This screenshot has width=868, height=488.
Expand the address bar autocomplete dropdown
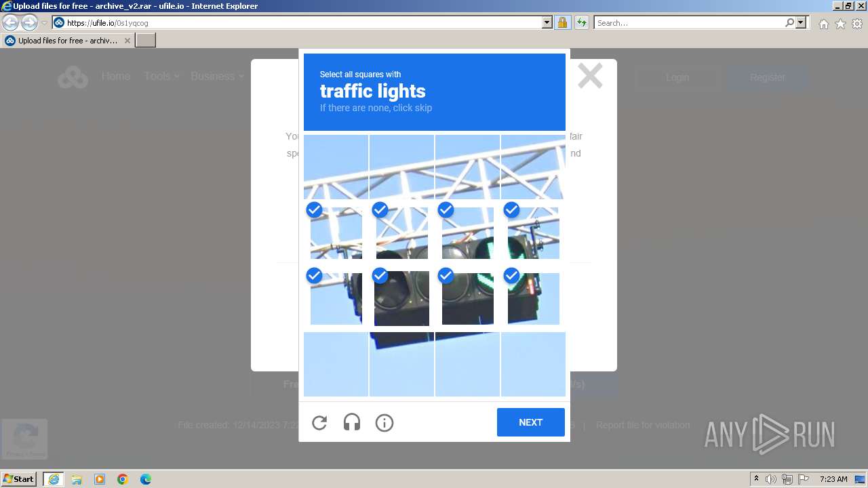547,22
